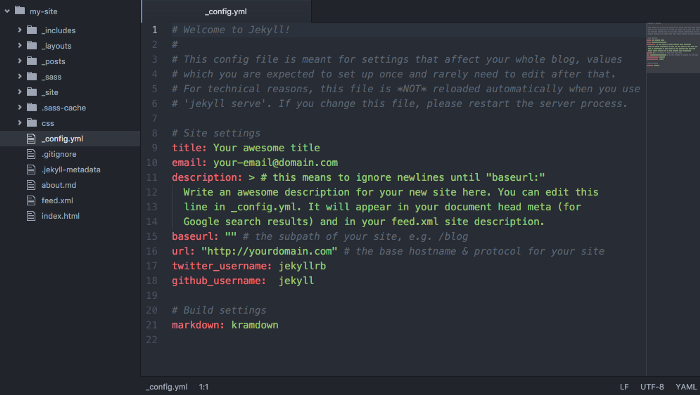This screenshot has height=395, width=700.
Task: Click the .sass-cache folder icon
Action: pyautogui.click(x=32, y=107)
